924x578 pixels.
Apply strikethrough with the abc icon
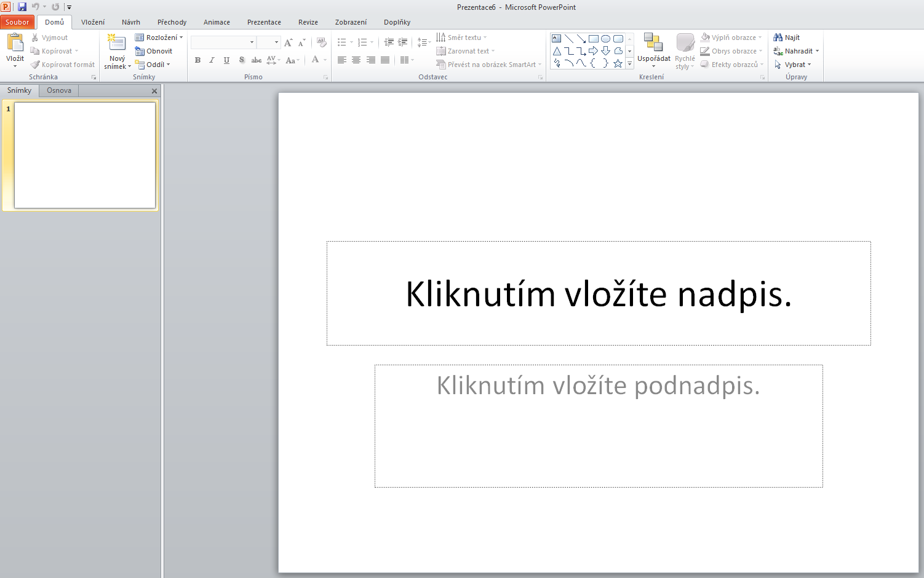(x=257, y=60)
